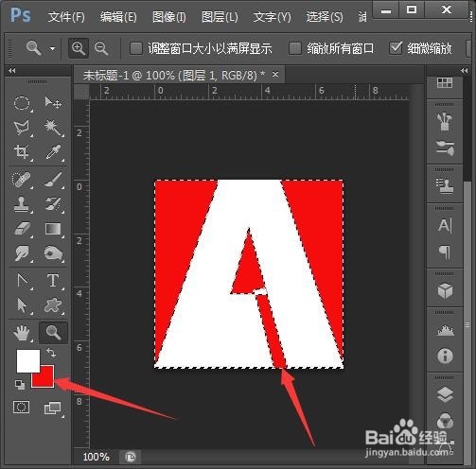This screenshot has width=476, height=469.
Task: Select the Horizontal Type tool
Action: [x=53, y=280]
